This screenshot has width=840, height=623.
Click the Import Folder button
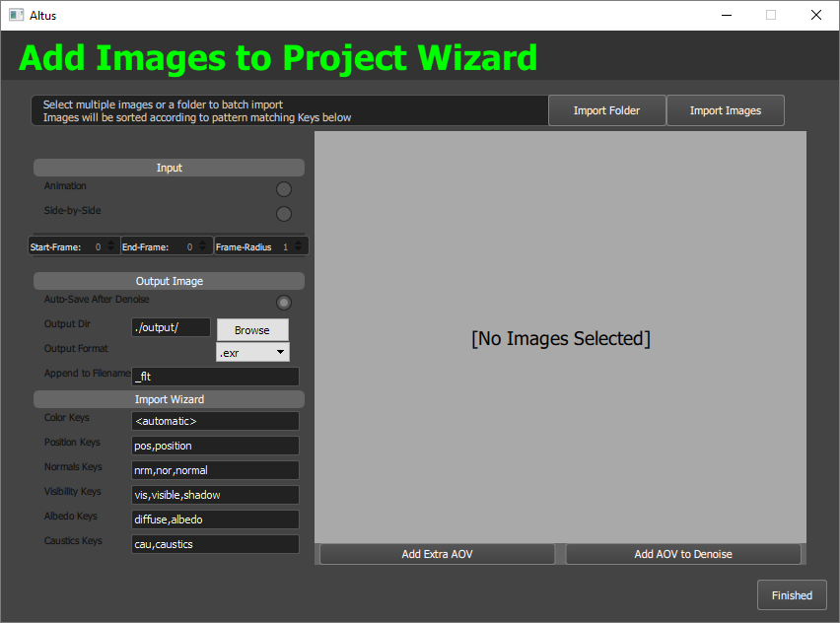point(606,110)
